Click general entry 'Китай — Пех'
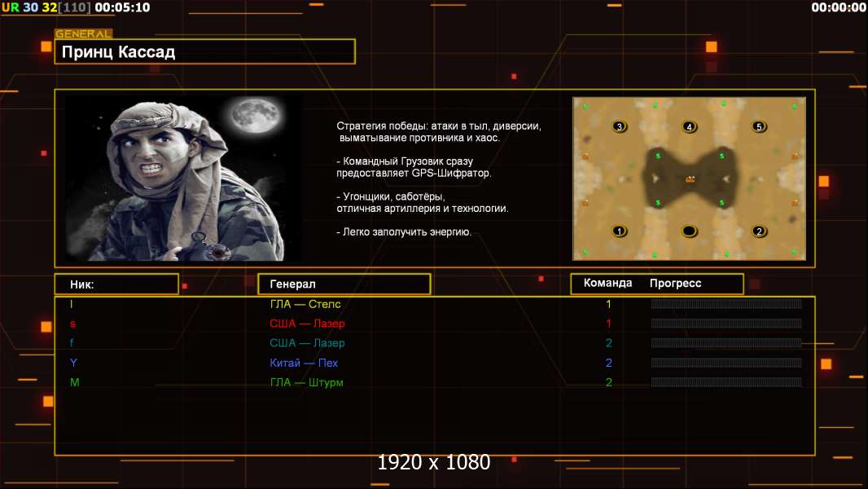The image size is (868, 489). pyautogui.click(x=304, y=363)
